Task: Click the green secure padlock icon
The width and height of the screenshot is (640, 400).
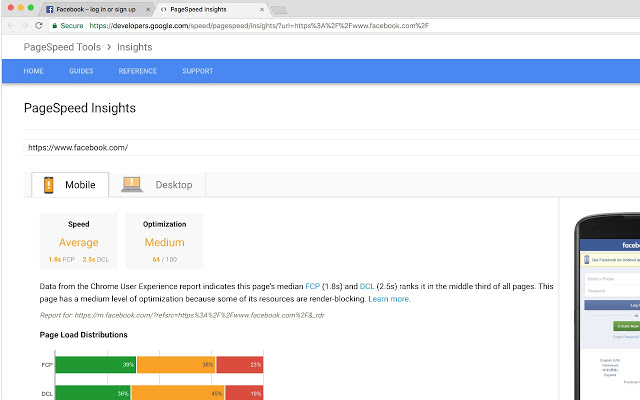Action: pyautogui.click(x=55, y=25)
